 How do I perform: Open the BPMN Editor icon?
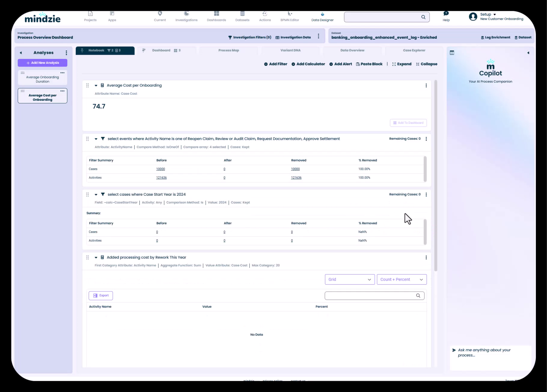coord(290,14)
